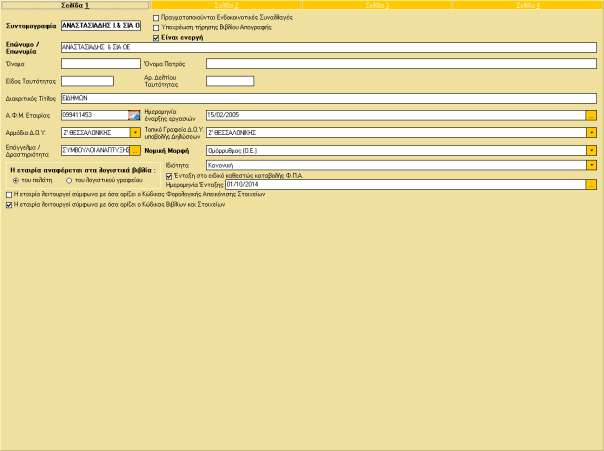Click the Επώνυμο / Επωνυμία field
The width and height of the screenshot is (604, 451).
point(329,47)
